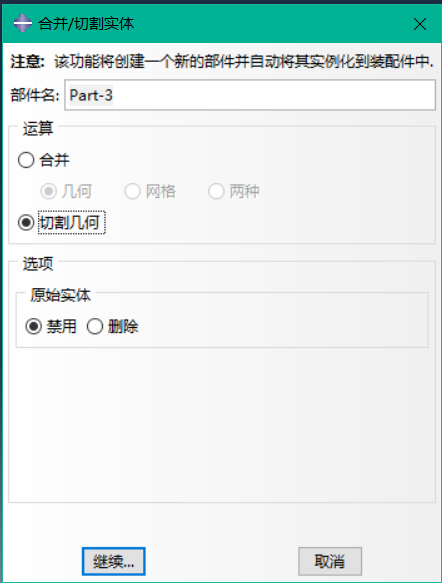This screenshot has width=442, height=583.
Task: Close the 合并/切割实体 dialog
Action: pyautogui.click(x=420, y=24)
